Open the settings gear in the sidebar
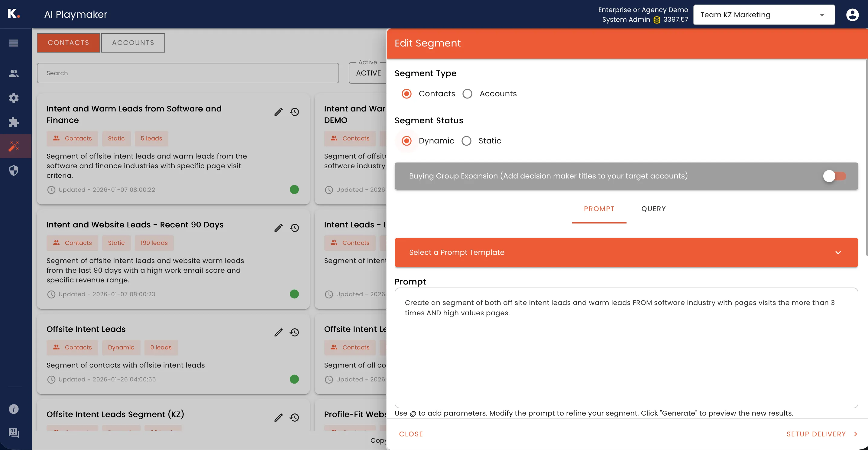The width and height of the screenshot is (868, 450). click(14, 98)
